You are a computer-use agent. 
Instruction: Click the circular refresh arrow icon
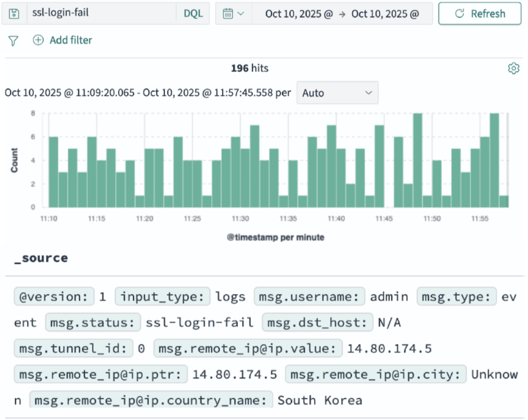click(x=460, y=13)
